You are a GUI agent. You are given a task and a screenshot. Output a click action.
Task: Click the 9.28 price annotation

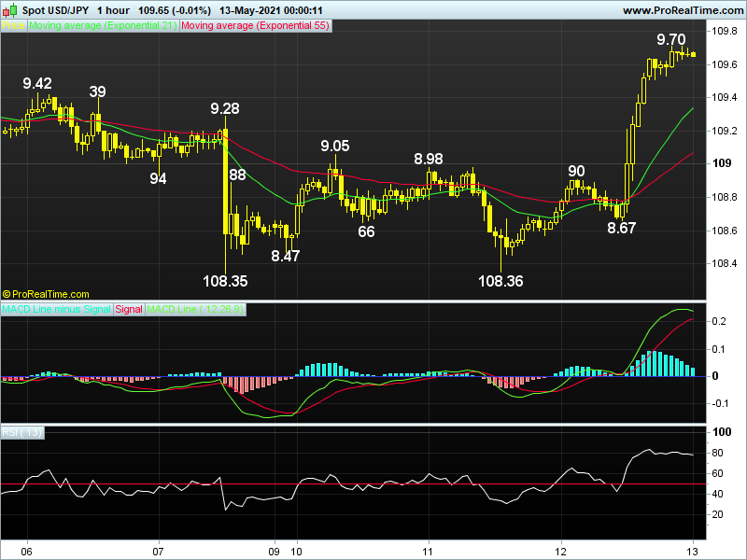(x=225, y=108)
